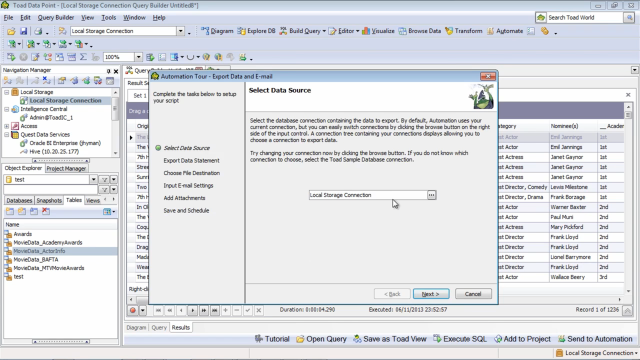Click Cancel in the Automation Tour dialog
This screenshot has width=640, height=360.
(x=473, y=294)
